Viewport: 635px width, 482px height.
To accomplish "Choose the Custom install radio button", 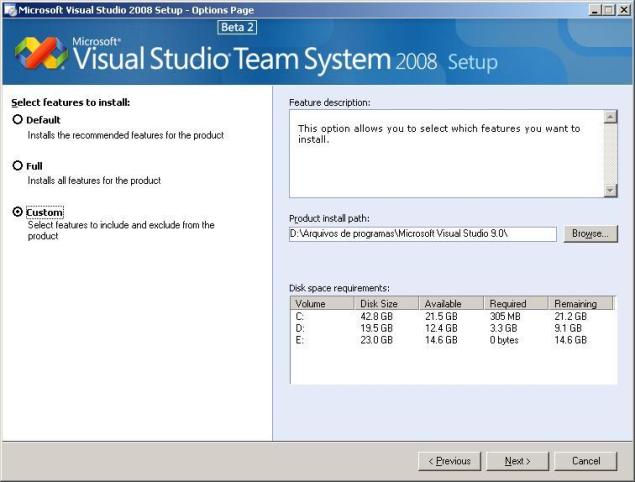I will click(x=18, y=212).
